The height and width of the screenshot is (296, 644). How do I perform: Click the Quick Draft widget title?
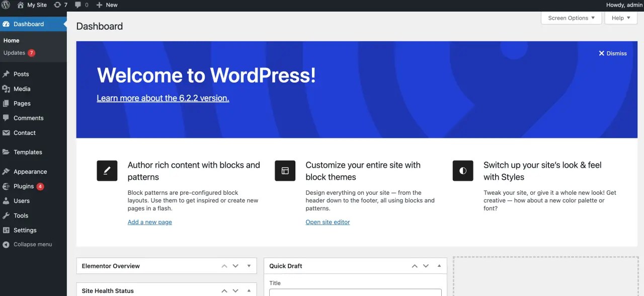coord(286,266)
